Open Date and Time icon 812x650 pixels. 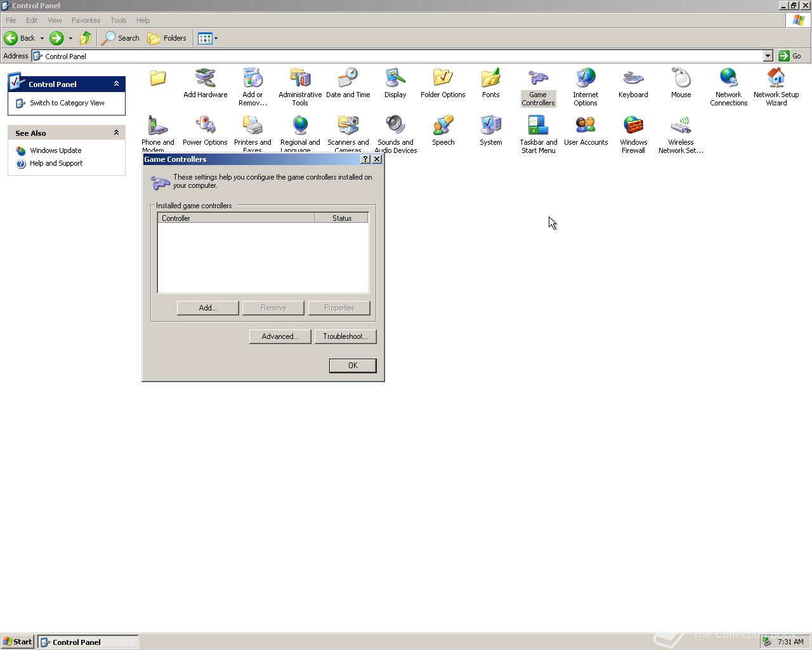348,83
